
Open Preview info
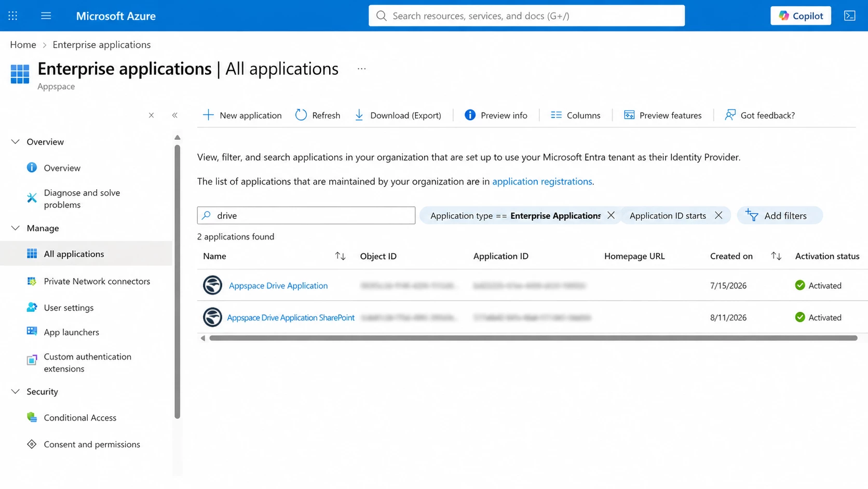pyautogui.click(x=496, y=115)
